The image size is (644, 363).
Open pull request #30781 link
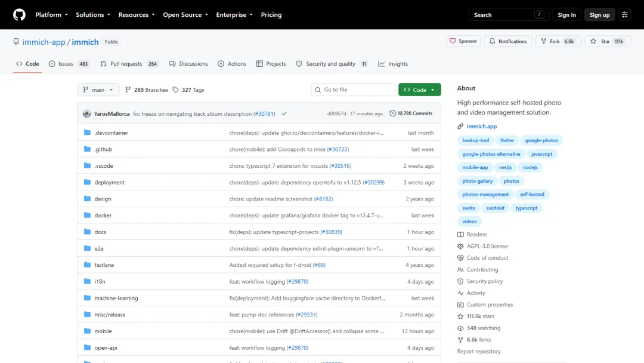[264, 113]
